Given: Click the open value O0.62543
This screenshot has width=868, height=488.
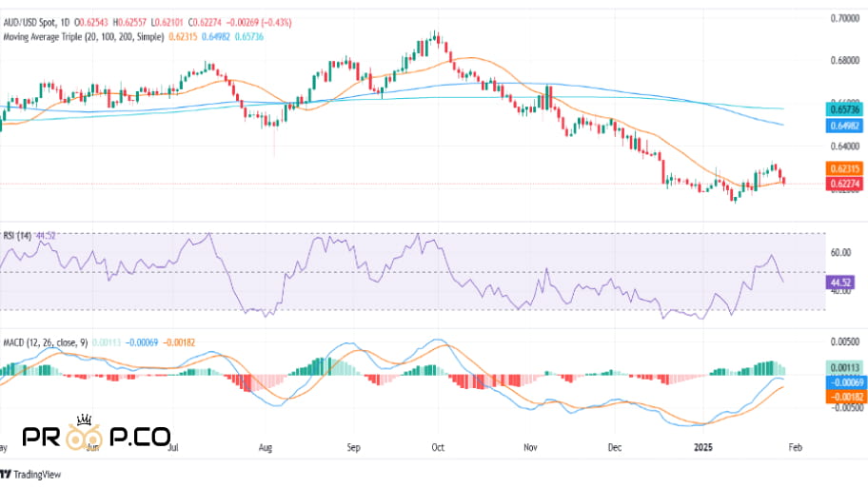Looking at the screenshot, I should click(x=91, y=23).
